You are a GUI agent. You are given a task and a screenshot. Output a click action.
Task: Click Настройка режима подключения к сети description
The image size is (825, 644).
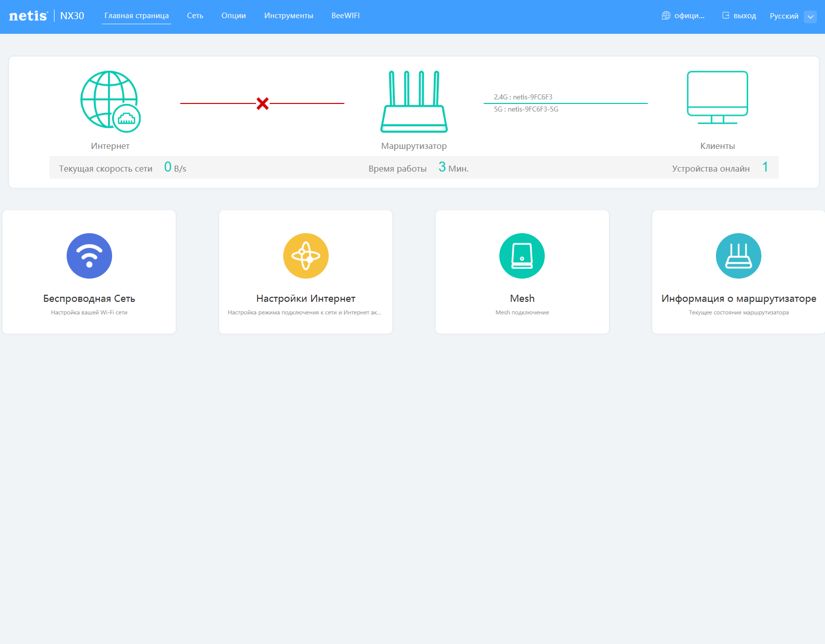point(304,312)
